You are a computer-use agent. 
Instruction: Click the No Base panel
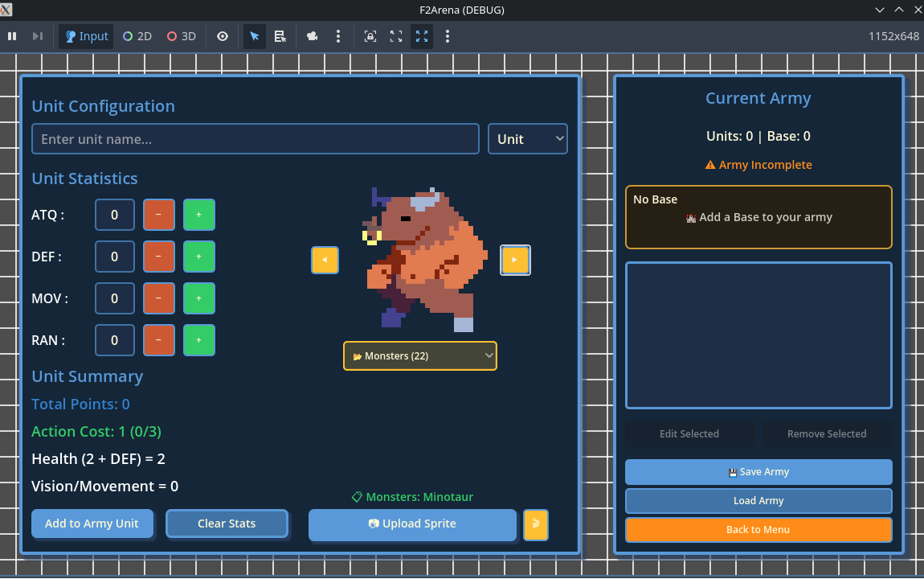tap(758, 217)
